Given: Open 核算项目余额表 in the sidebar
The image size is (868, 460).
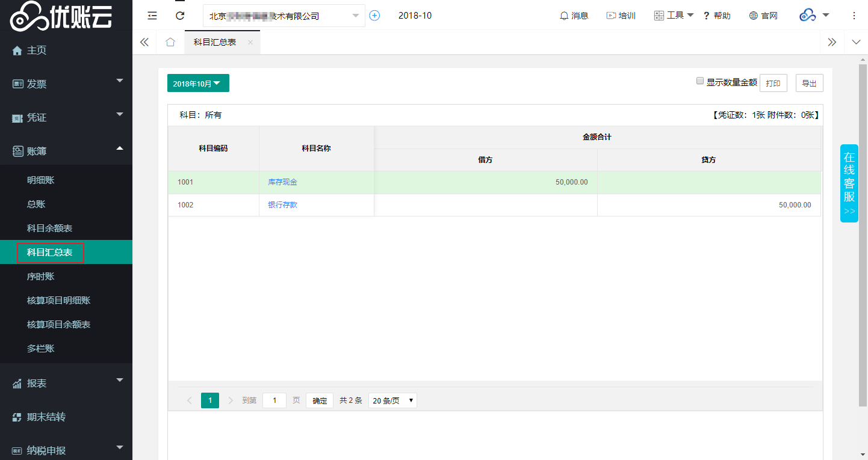Looking at the screenshot, I should tap(66, 325).
